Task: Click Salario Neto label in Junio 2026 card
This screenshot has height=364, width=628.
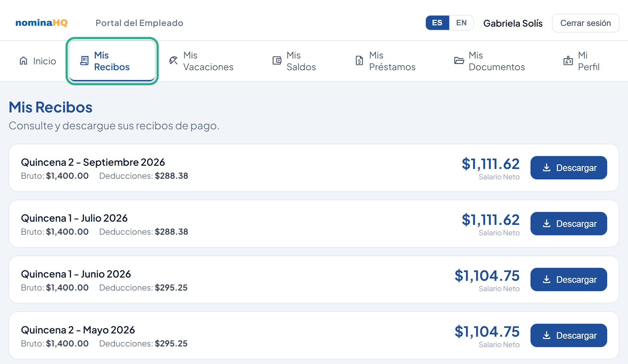Action: tap(499, 289)
